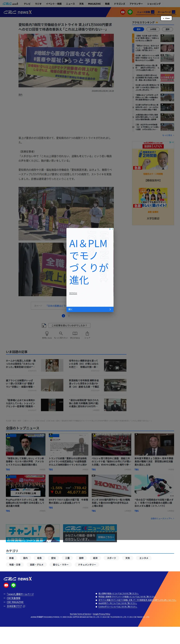Select article page 1 indicator

coord(63,316)
